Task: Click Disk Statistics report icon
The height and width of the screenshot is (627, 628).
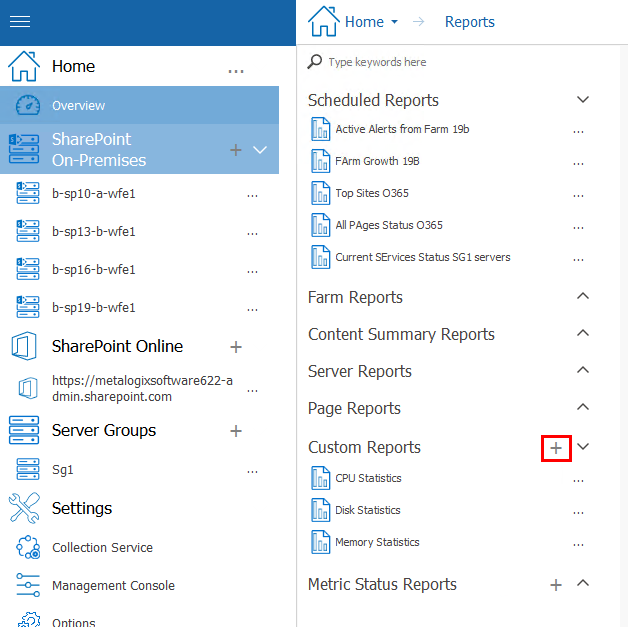Action: point(320,510)
